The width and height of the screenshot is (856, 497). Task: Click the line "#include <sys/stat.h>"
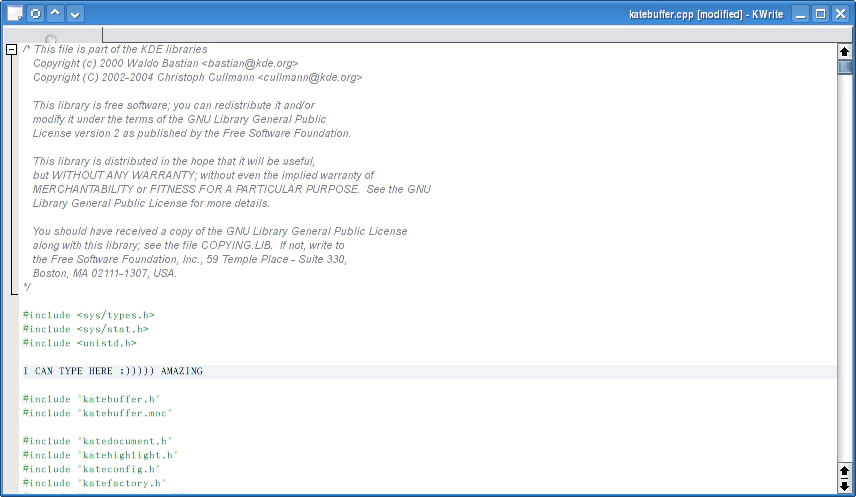point(86,329)
